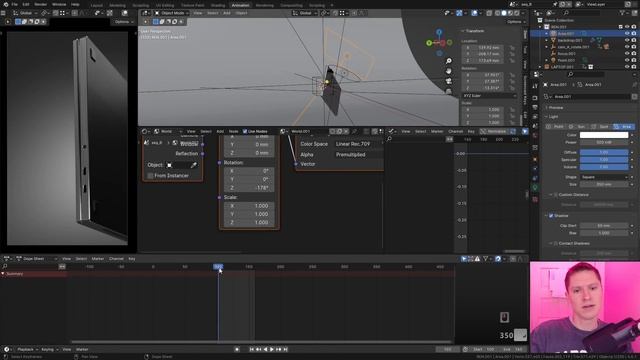This screenshot has width=640, height=360.
Task: Click the Rotation Z 178° field
Action: (249, 188)
